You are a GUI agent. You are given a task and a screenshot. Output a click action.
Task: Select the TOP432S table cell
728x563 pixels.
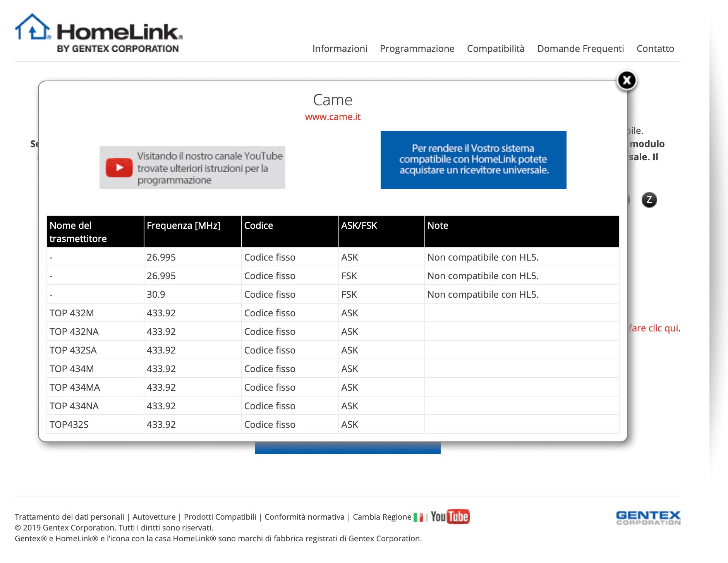coord(95,424)
